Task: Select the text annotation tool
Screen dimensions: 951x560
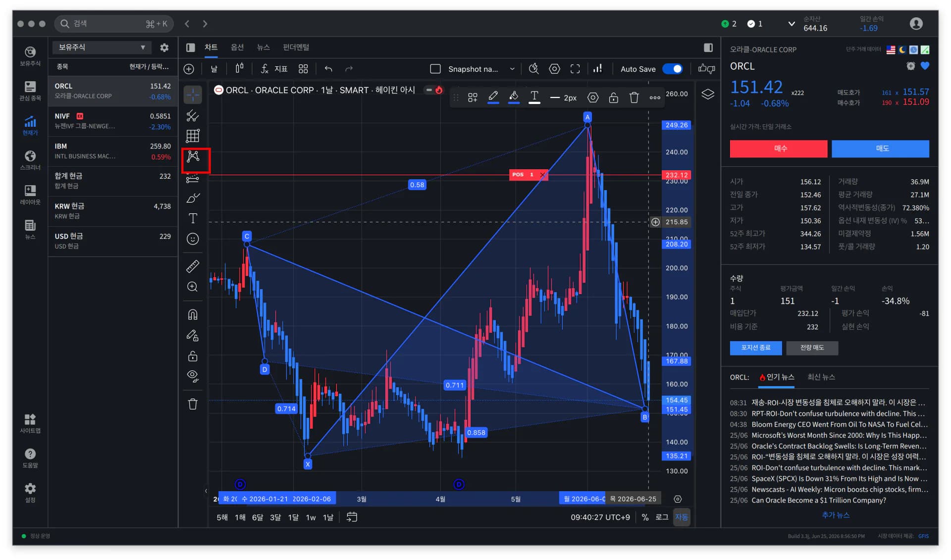Action: (193, 218)
